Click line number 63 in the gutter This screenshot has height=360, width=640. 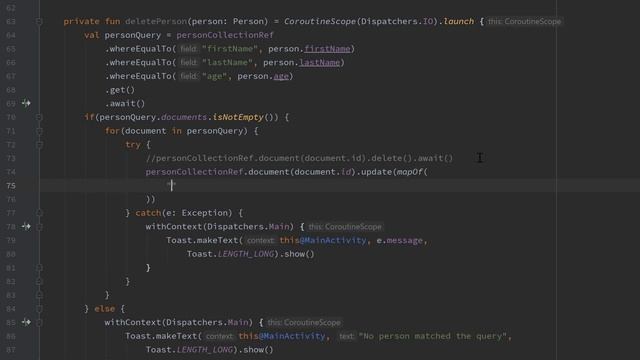point(11,21)
